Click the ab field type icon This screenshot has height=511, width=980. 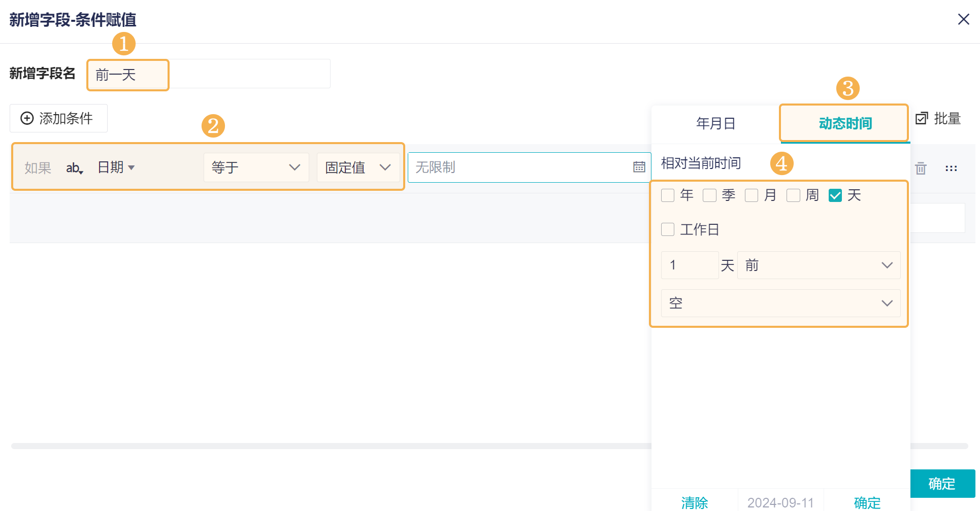[74, 168]
